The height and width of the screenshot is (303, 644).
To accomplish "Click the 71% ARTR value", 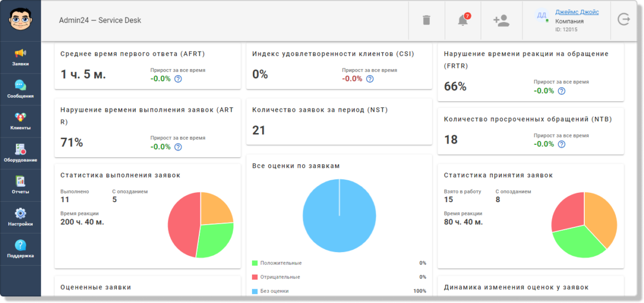I will coord(71,142).
